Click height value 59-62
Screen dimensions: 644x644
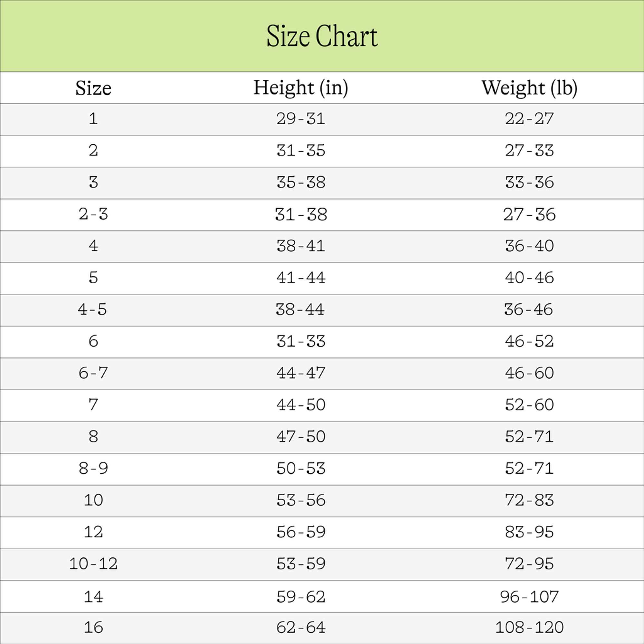pyautogui.click(x=301, y=597)
